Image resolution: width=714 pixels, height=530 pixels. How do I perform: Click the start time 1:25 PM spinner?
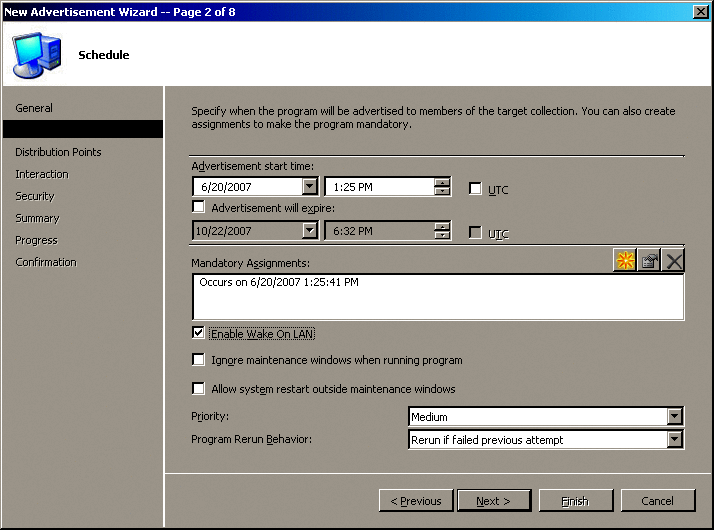pyautogui.click(x=442, y=187)
